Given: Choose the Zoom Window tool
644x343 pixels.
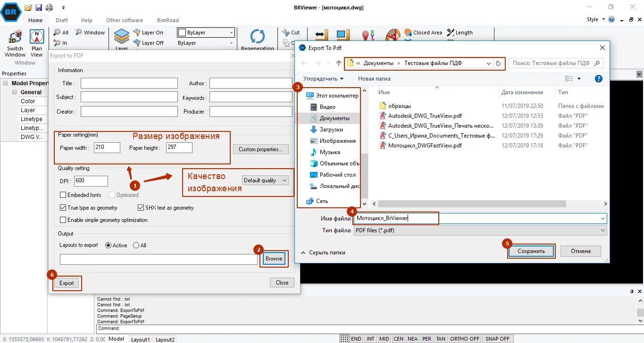Looking at the screenshot, I should pos(91,33).
